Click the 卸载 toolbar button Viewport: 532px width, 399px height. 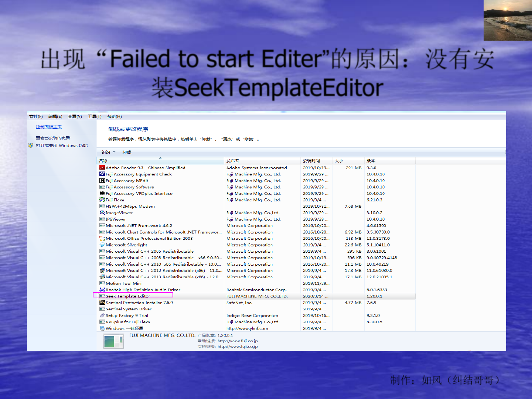click(127, 152)
